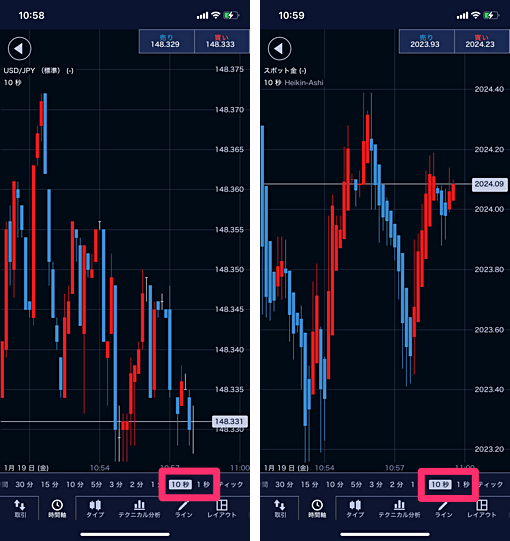This screenshot has width=510, height=541.
Task: Select 10秒 timeframe on スポット金 chart
Action: [x=440, y=484]
